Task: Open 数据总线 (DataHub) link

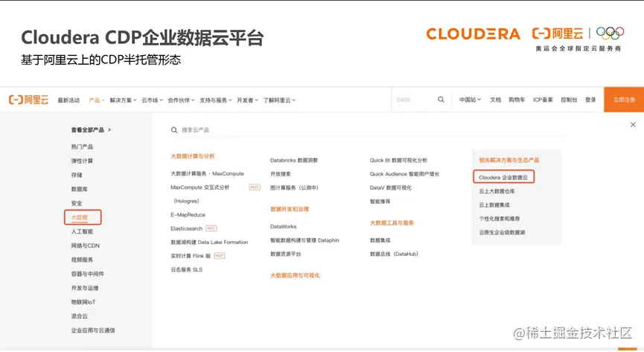Action: [395, 255]
